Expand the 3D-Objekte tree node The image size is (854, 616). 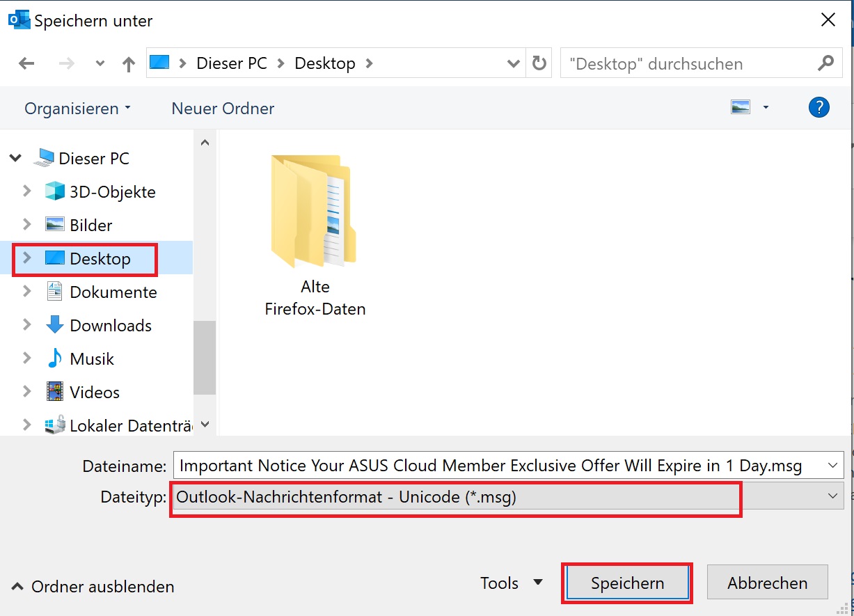coord(27,191)
